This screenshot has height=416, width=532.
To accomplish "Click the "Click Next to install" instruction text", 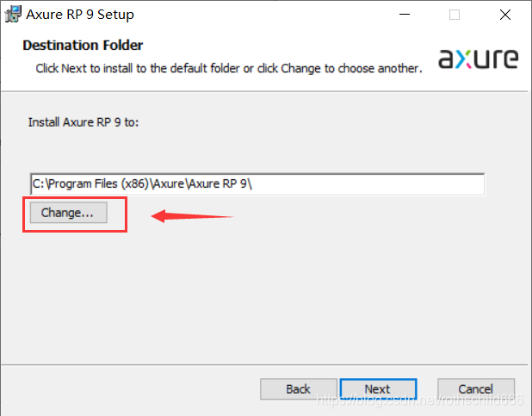I will tap(228, 67).
